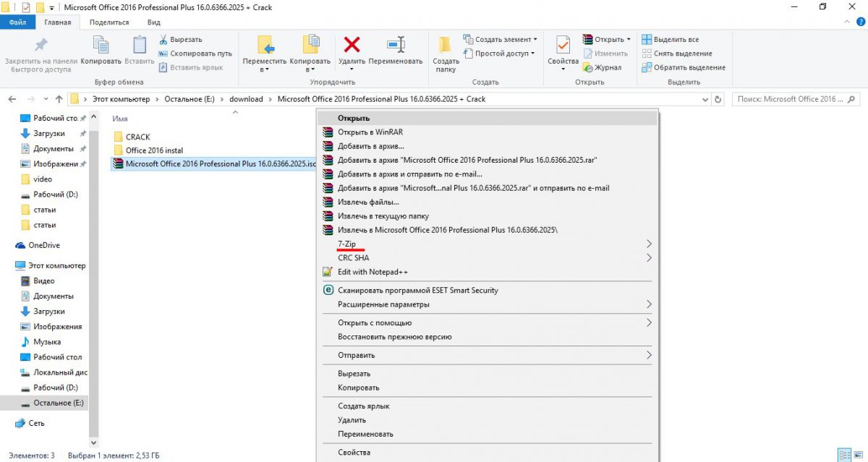The image size is (868, 462).
Task: Open the CRACK folder in the file list
Action: tap(137, 137)
